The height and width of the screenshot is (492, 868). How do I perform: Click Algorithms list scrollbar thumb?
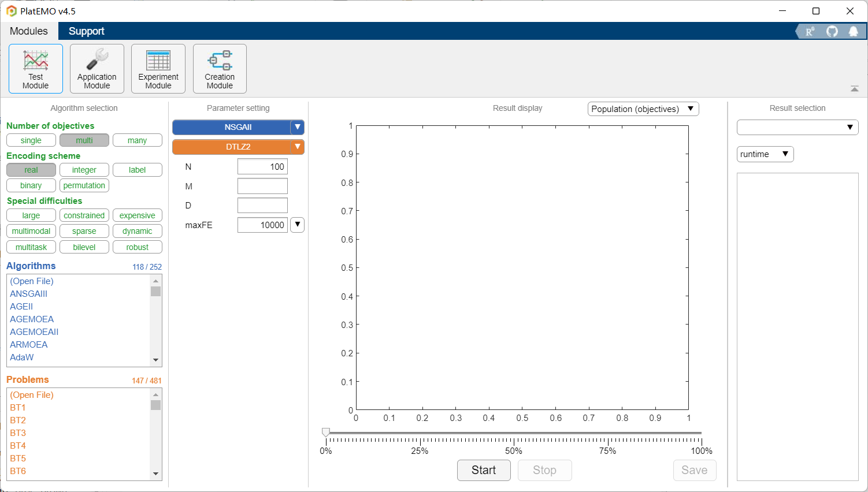(x=155, y=291)
